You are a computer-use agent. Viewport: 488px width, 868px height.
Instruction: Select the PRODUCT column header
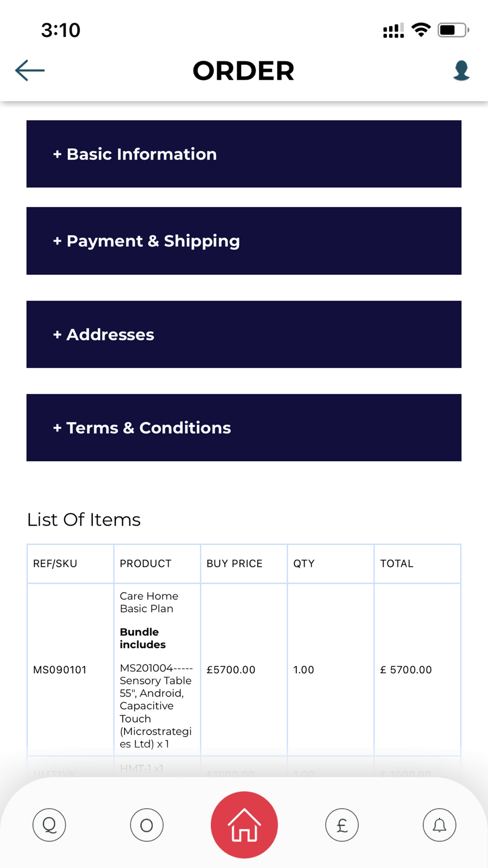157,563
